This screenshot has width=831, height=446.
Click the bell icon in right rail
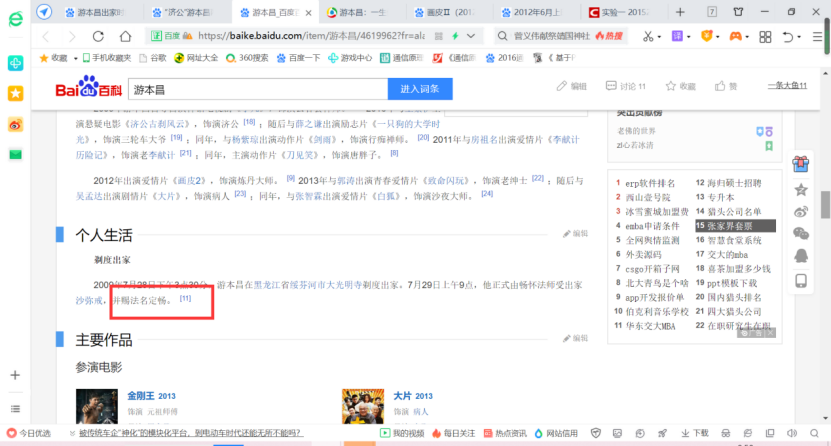(801, 256)
